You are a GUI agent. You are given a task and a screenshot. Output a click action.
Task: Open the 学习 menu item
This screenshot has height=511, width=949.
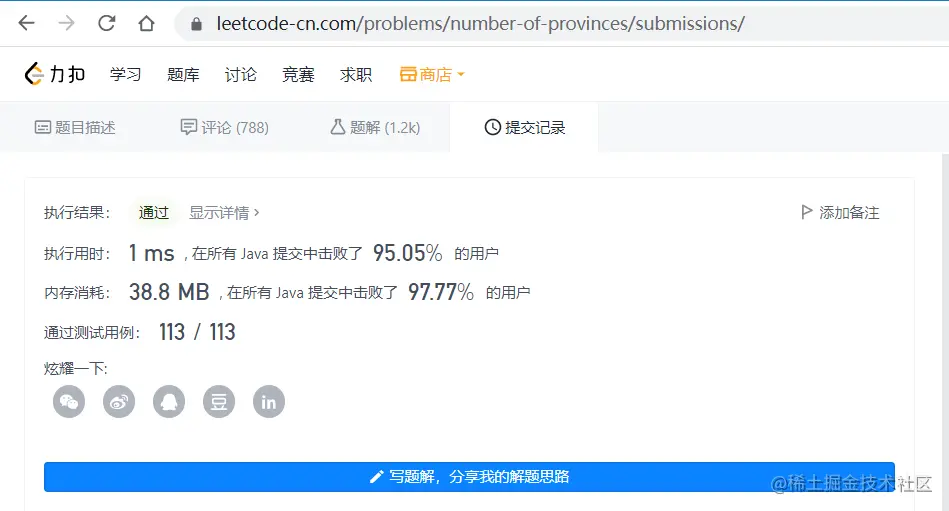coord(125,74)
